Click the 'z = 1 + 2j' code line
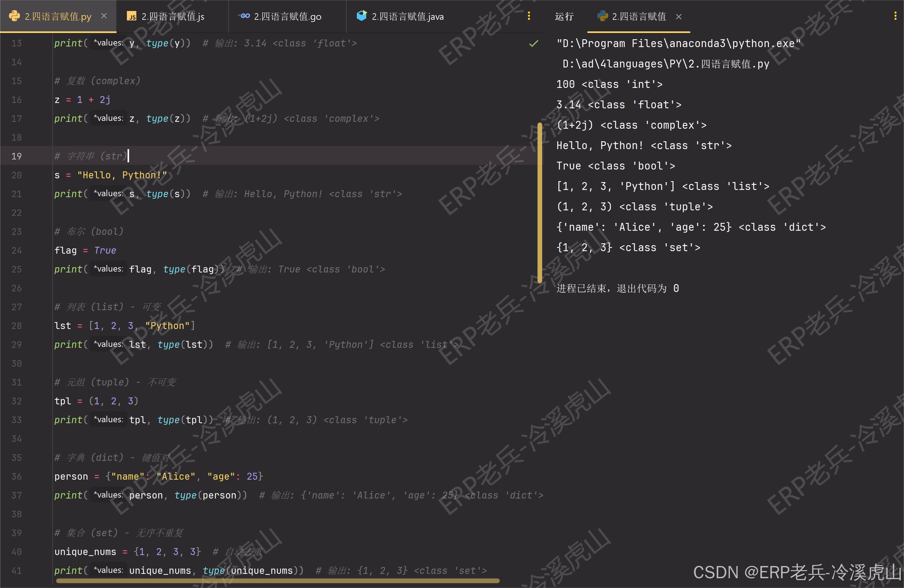 tap(82, 100)
